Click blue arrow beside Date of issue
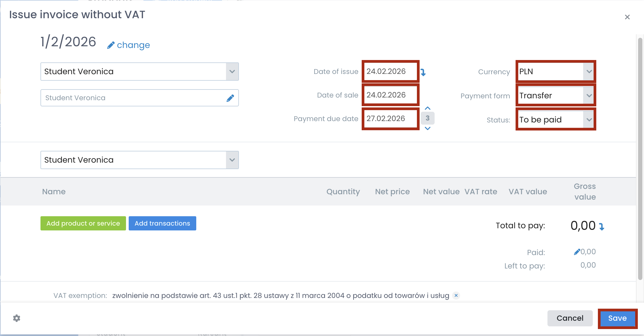Image resolution: width=644 pixels, height=336 pixels. pyautogui.click(x=423, y=72)
